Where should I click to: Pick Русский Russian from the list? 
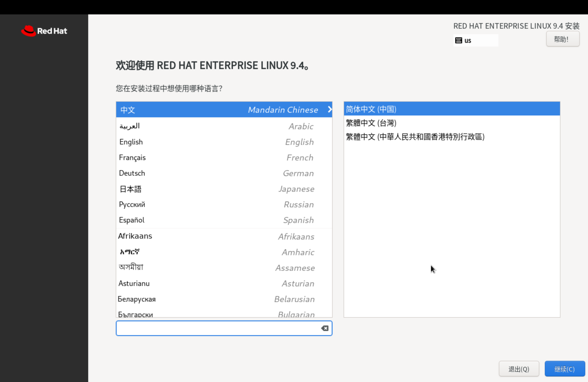pos(224,204)
